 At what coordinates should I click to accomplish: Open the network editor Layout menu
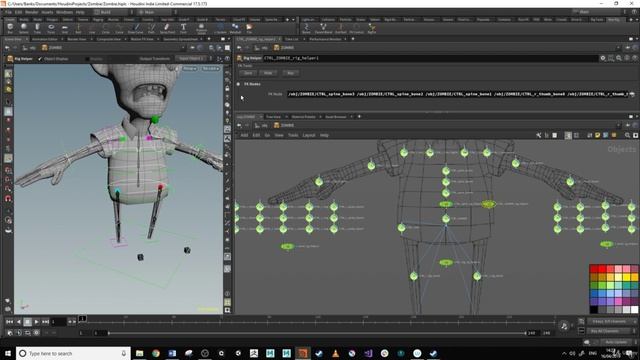click(309, 135)
